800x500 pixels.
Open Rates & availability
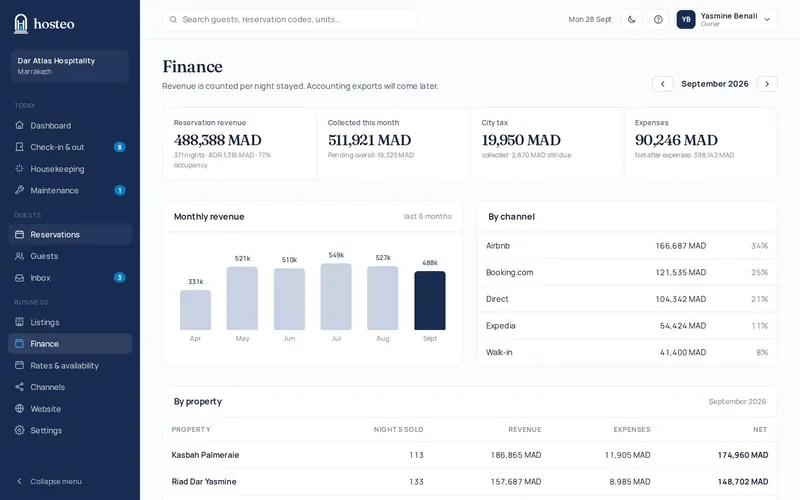click(70, 366)
